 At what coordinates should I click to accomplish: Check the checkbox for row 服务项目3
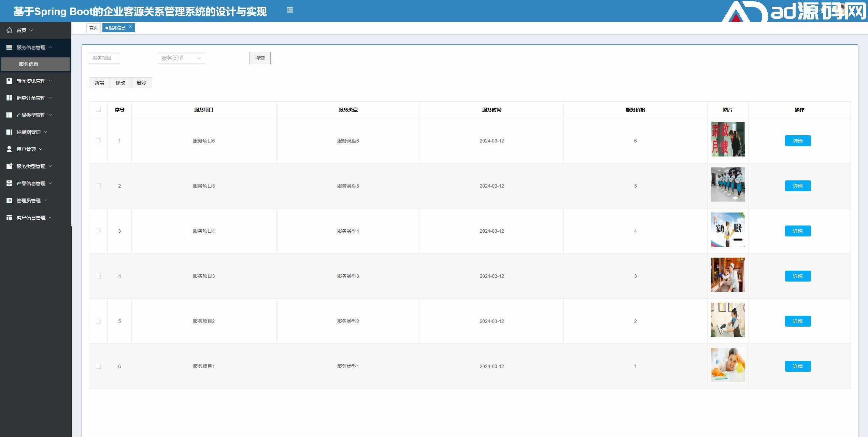coord(98,276)
